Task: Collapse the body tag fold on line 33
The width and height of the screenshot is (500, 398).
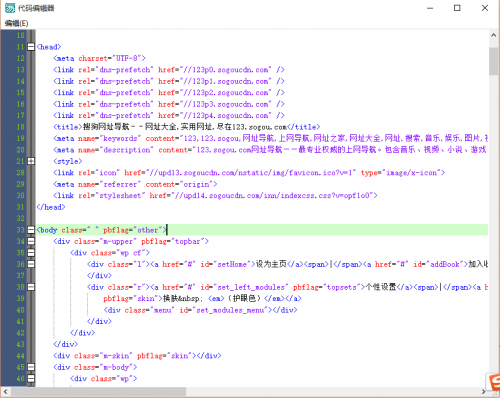Action: tap(31, 230)
